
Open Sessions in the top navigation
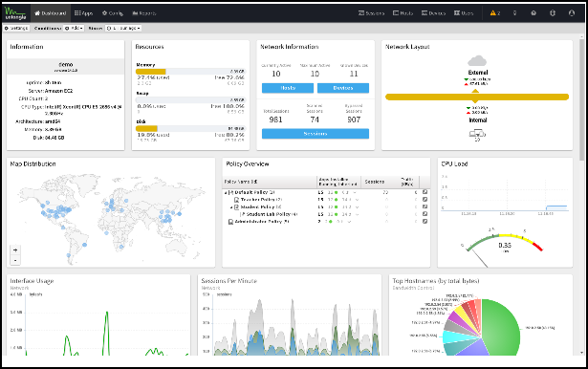coord(371,13)
